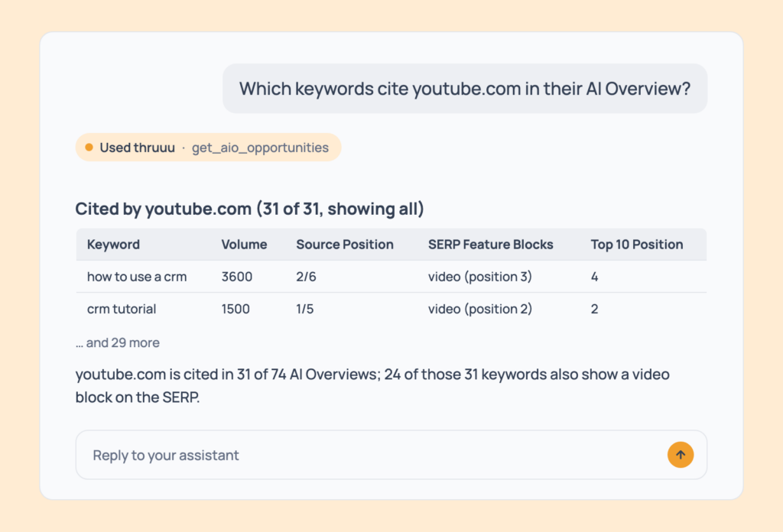Open the Used thruuu tool call pill

tap(208, 148)
